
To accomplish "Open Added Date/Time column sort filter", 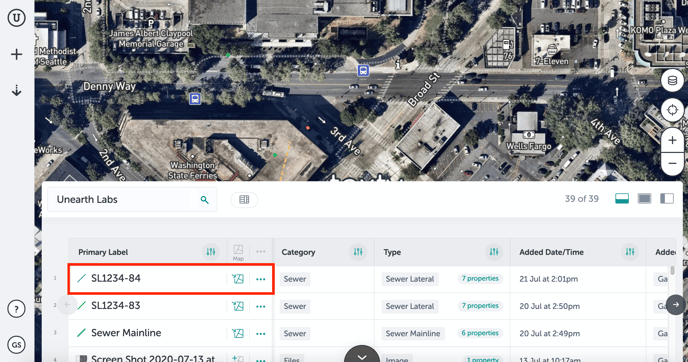I will pos(630,252).
